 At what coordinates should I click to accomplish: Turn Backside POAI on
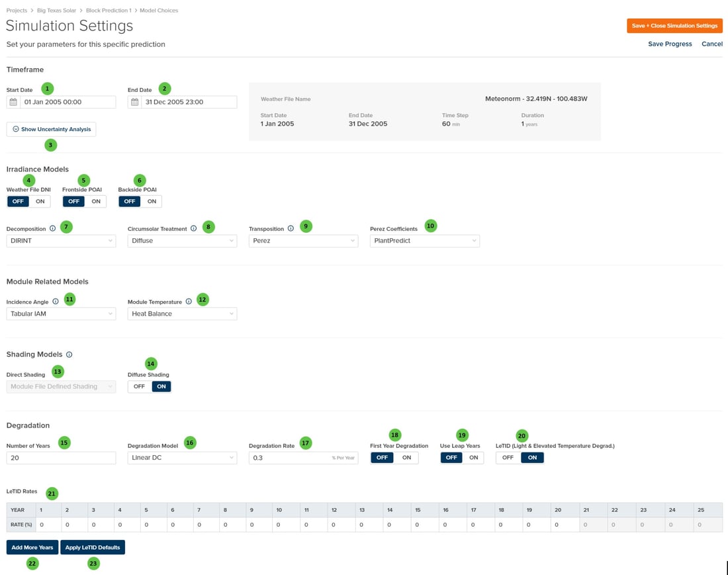(152, 201)
